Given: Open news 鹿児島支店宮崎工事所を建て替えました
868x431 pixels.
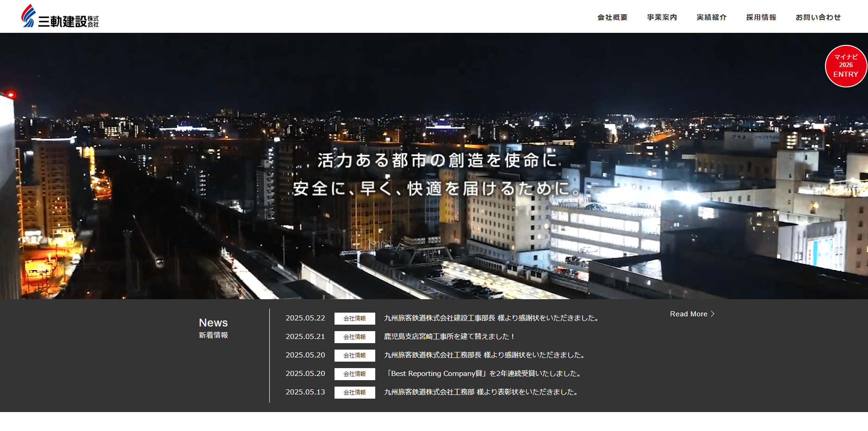Looking at the screenshot, I should (450, 337).
